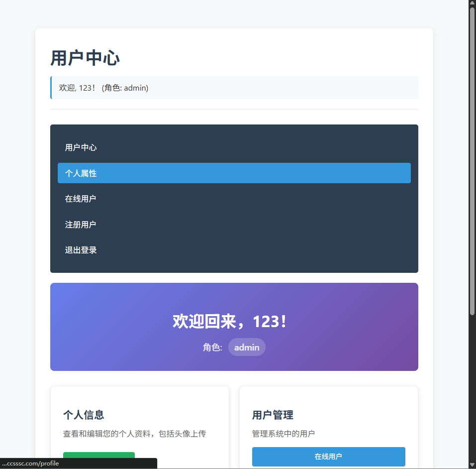This screenshot has width=476, height=469.
Task: Click the 管理系统中的用户 description text
Action: (284, 434)
